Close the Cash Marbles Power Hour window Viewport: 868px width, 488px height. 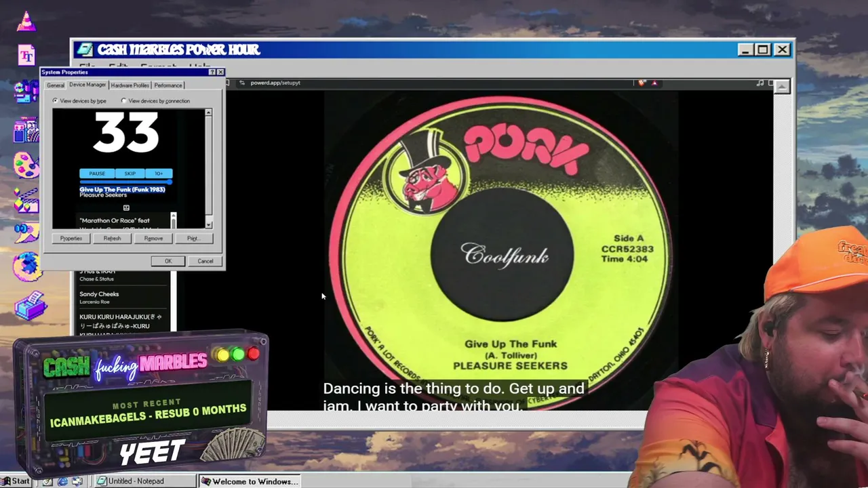click(782, 49)
